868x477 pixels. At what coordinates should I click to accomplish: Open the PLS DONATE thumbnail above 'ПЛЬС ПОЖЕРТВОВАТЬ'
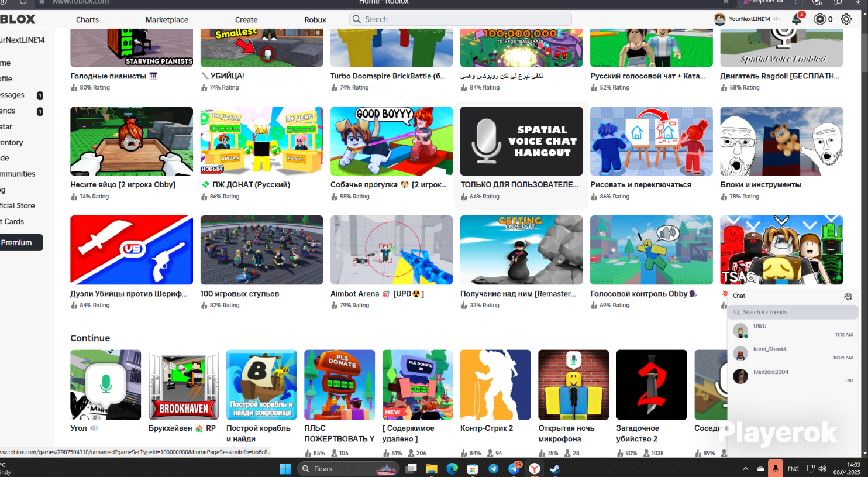click(x=339, y=385)
